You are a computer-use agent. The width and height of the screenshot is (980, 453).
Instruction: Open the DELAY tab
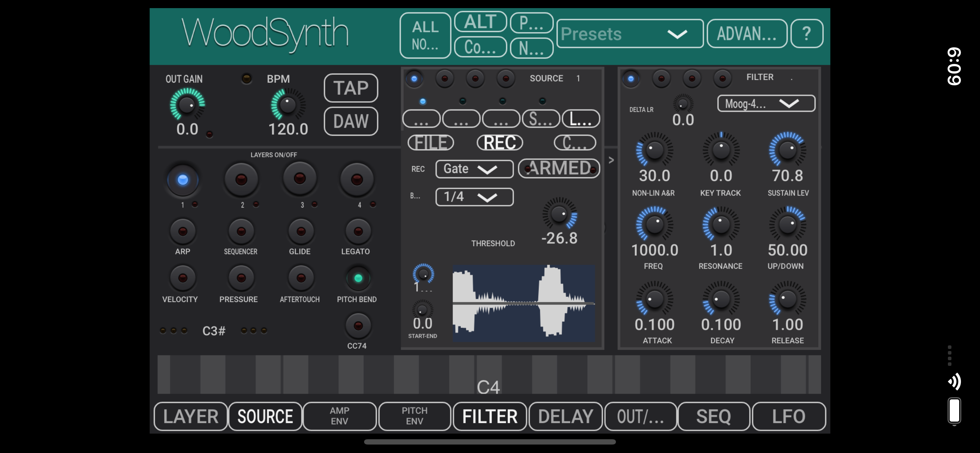tap(566, 417)
